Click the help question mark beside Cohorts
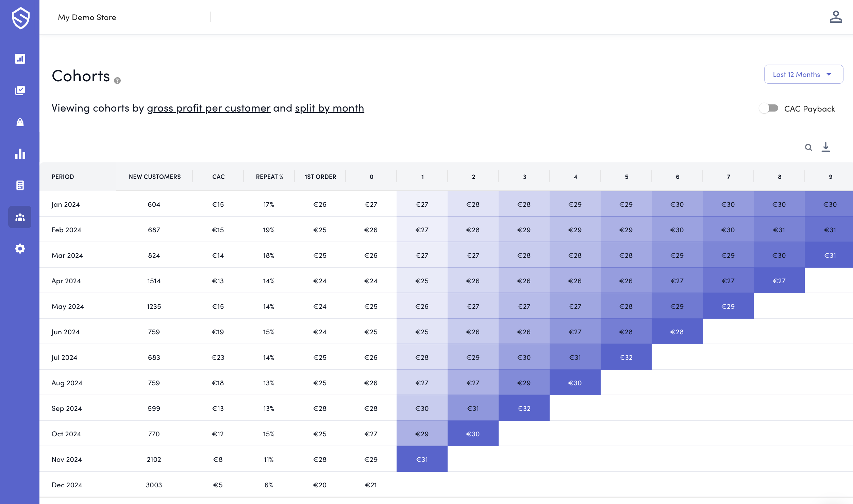Viewport: 853px width, 504px height. 117,81
